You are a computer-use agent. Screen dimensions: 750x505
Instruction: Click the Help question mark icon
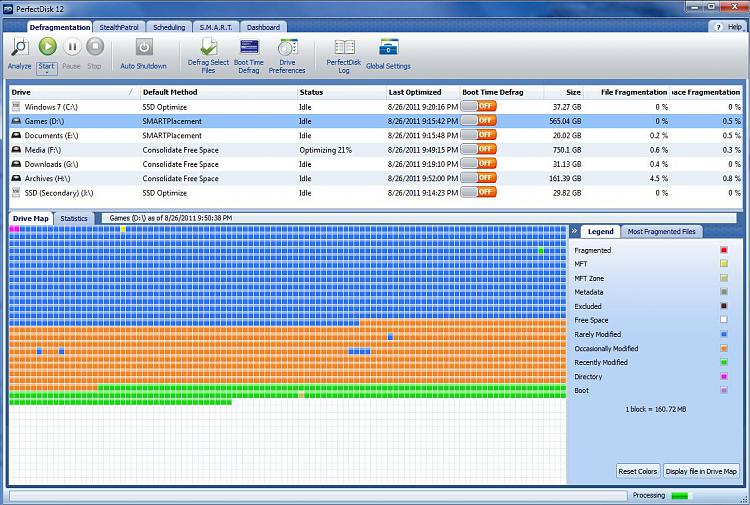click(717, 27)
